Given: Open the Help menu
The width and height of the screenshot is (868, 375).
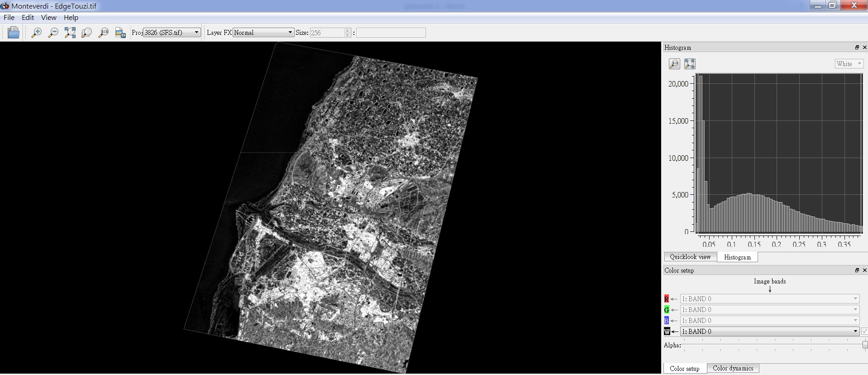Looking at the screenshot, I should coord(71,18).
